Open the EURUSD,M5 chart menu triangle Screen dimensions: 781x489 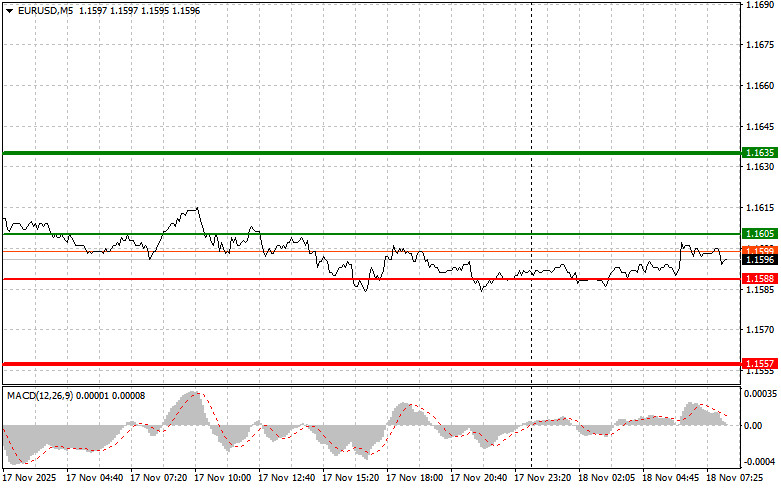(9, 10)
